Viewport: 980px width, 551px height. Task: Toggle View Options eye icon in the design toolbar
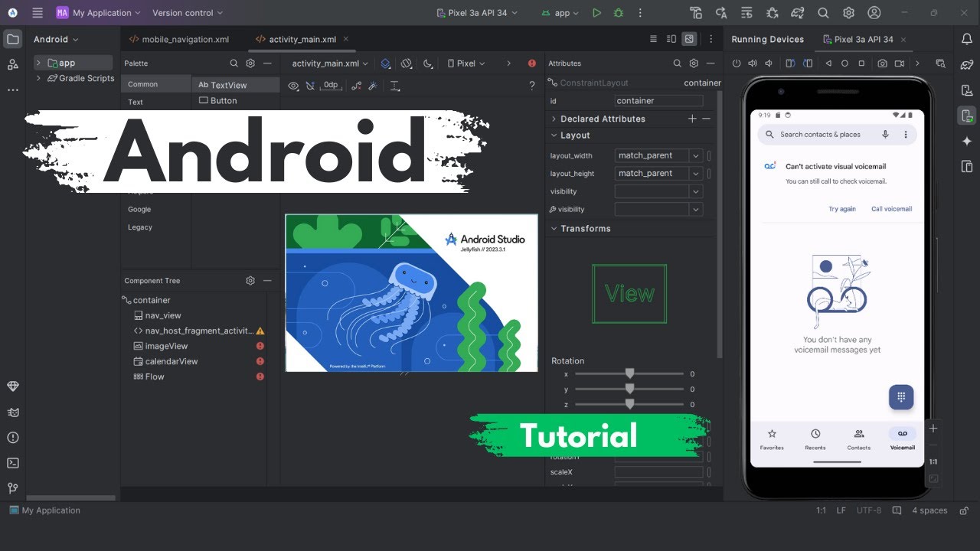tap(293, 86)
